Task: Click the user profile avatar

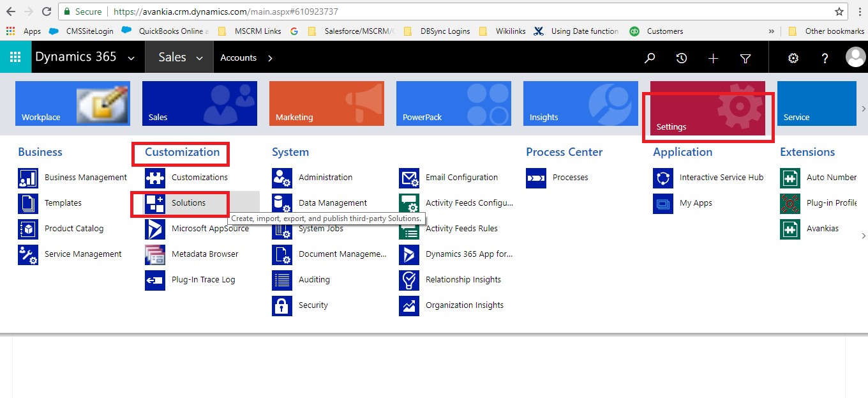Action: pyautogui.click(x=855, y=57)
